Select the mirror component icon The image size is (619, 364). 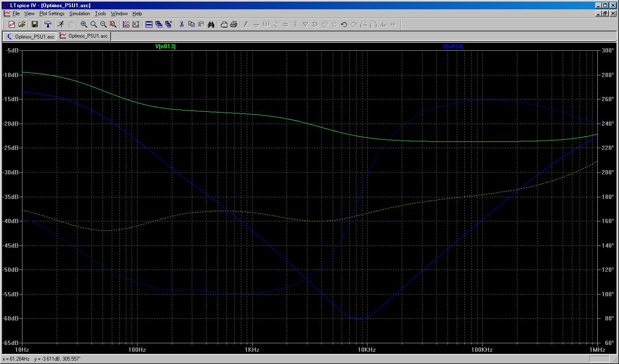[x=373, y=25]
